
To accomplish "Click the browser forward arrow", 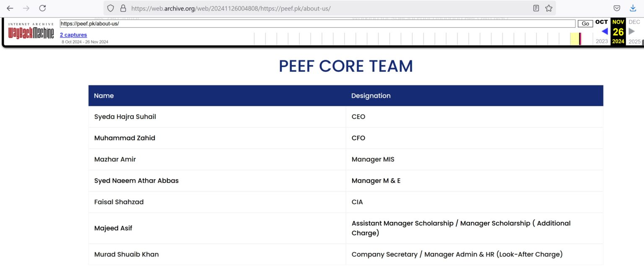I will 26,8.
